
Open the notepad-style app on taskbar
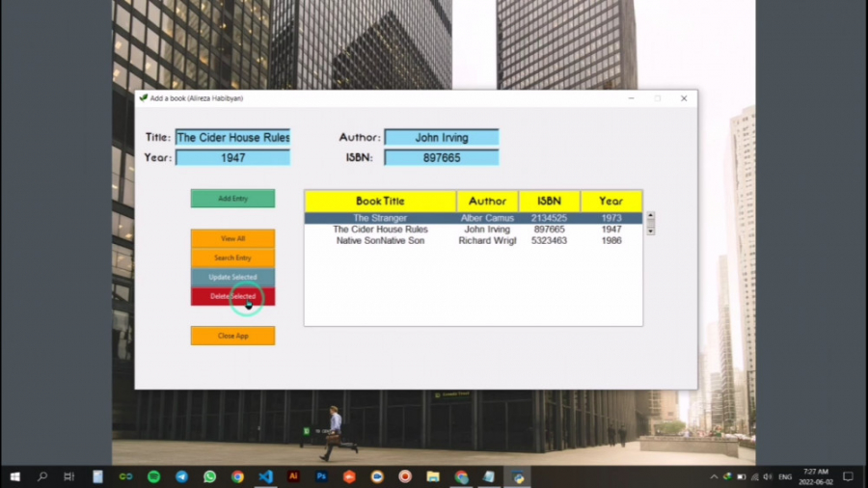(x=97, y=476)
